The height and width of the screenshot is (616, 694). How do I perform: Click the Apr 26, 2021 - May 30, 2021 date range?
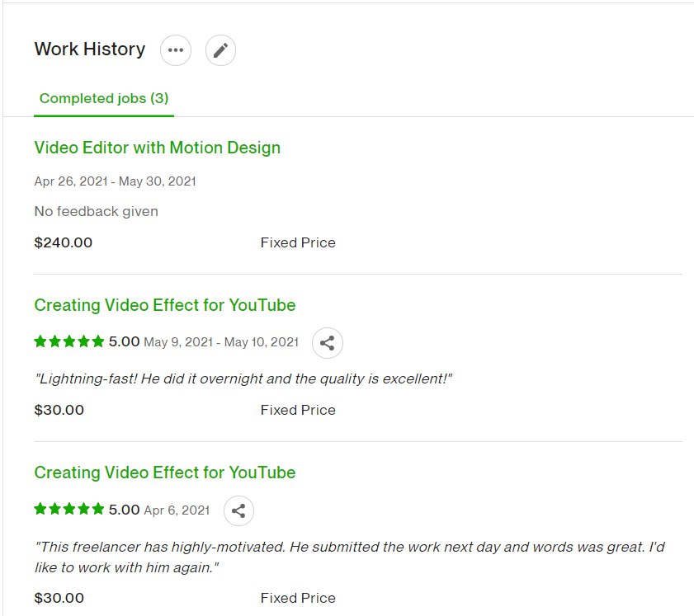(x=115, y=181)
